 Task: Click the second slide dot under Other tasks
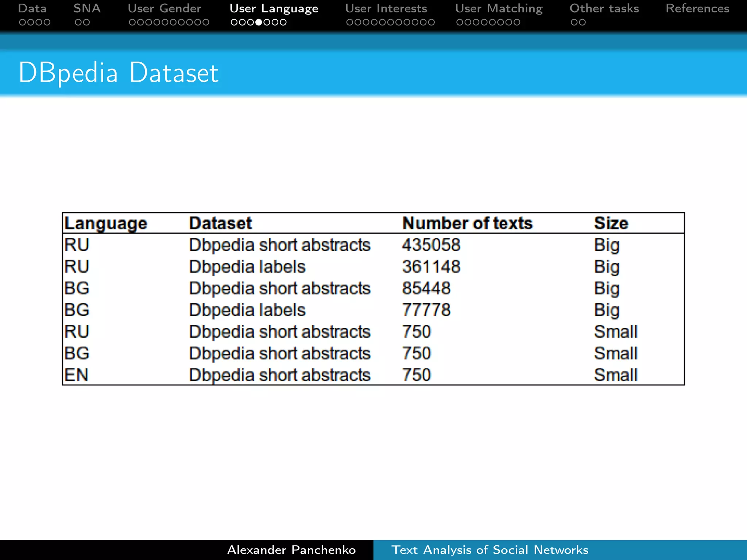click(582, 22)
